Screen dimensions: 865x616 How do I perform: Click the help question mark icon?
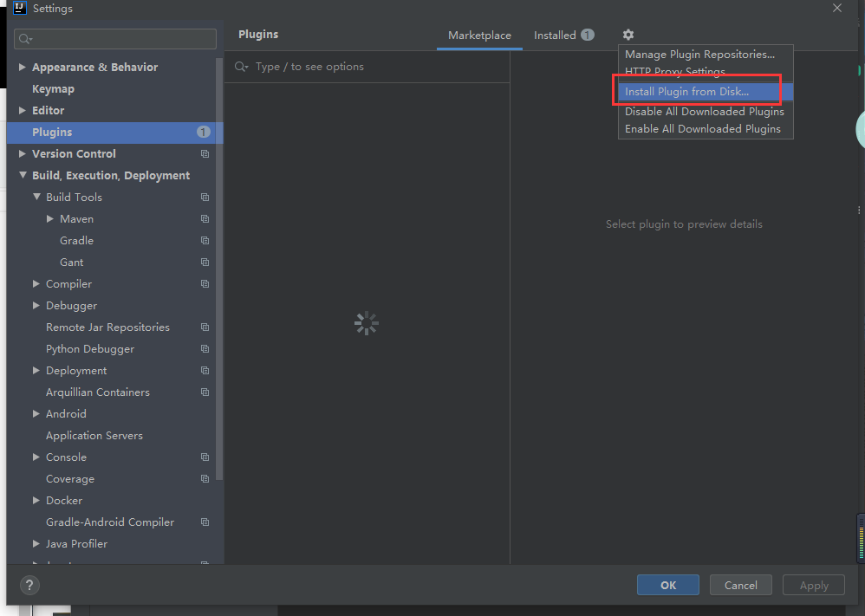[29, 585]
